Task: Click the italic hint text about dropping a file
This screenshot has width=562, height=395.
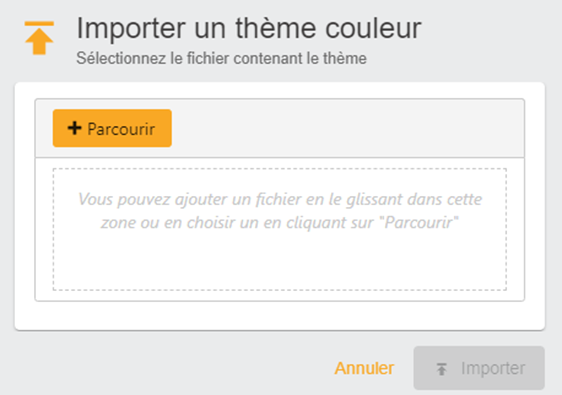Action: (x=280, y=211)
